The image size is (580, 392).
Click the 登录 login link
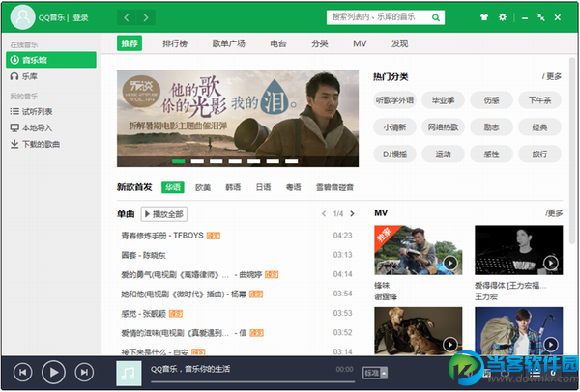coord(80,17)
